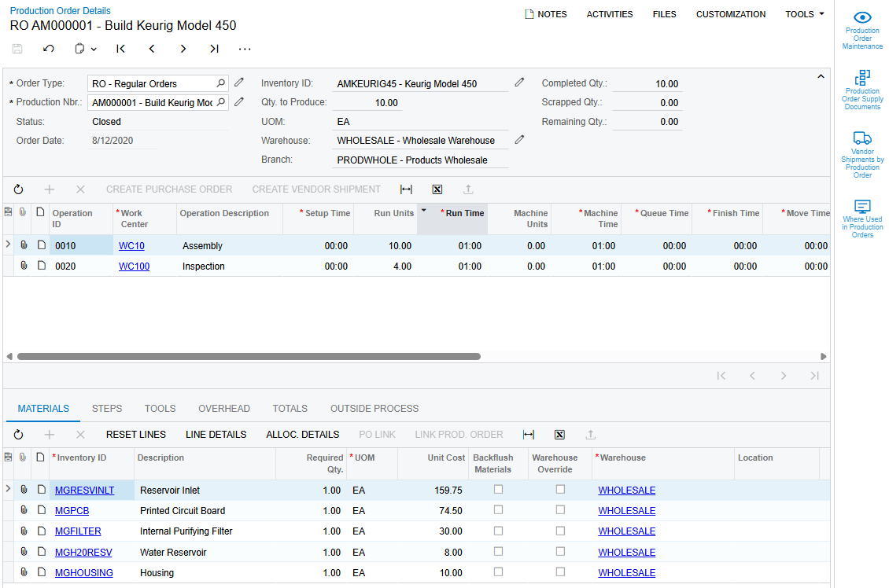The image size is (889, 588).
Task: Collapse the order summary header panel
Action: [x=821, y=76]
